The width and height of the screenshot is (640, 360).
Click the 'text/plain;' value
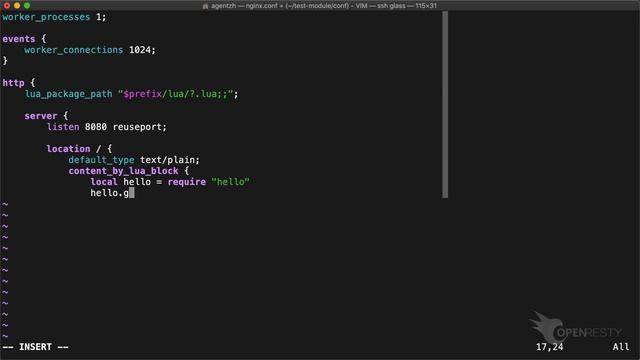tap(170, 160)
